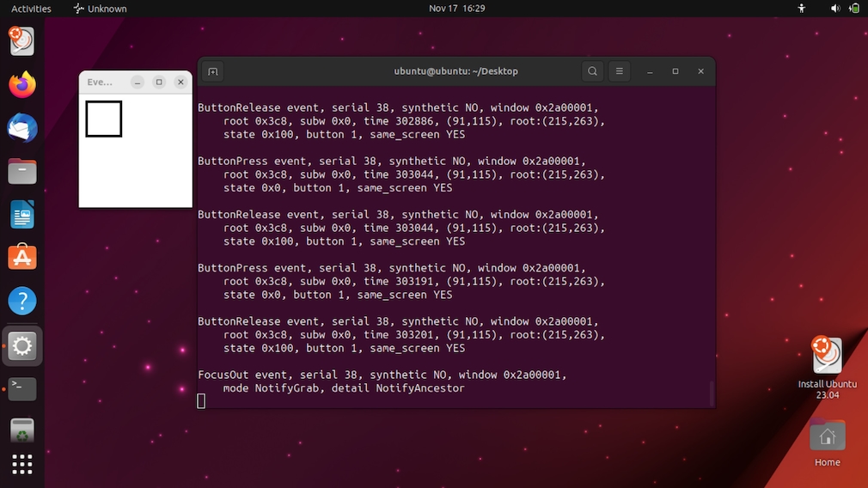Viewport: 868px width, 488px height.
Task: Close the terminal window
Action: 700,71
